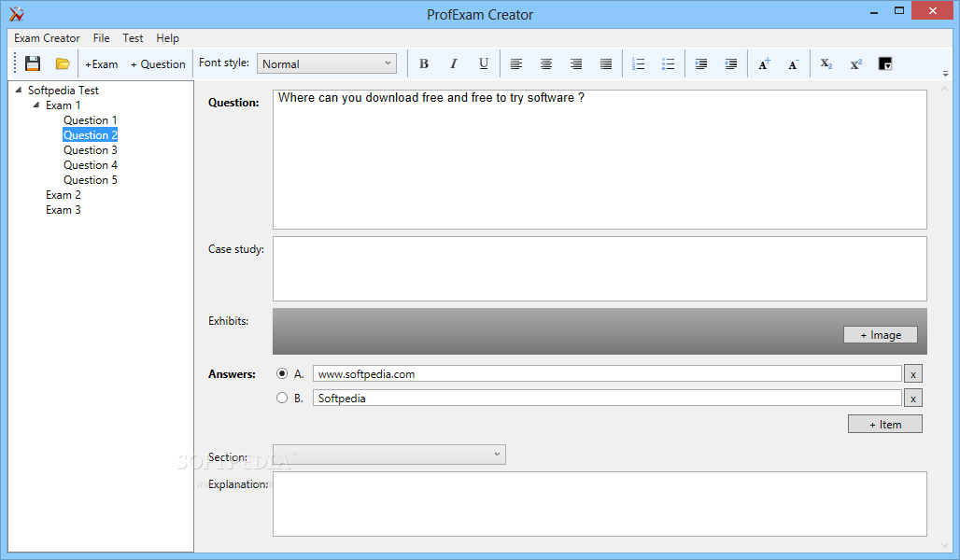Decrease the indent

731,63
